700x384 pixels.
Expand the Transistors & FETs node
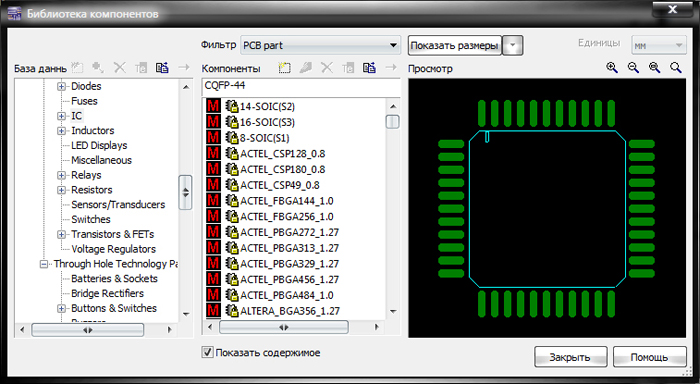point(62,234)
